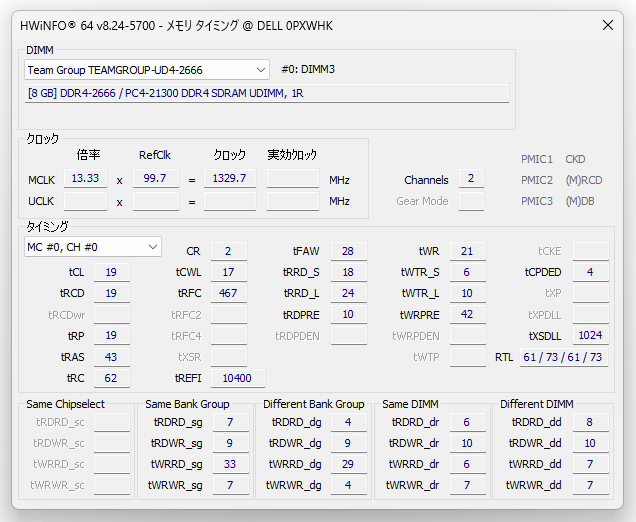This screenshot has height=522, width=636.
Task: Click the tRRD_S value 18
Action: [x=349, y=272]
